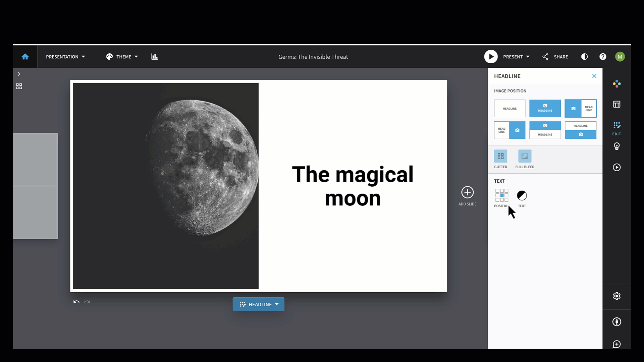Start presenting with the Present play button
This screenshot has width=644, height=362.
[491, 57]
